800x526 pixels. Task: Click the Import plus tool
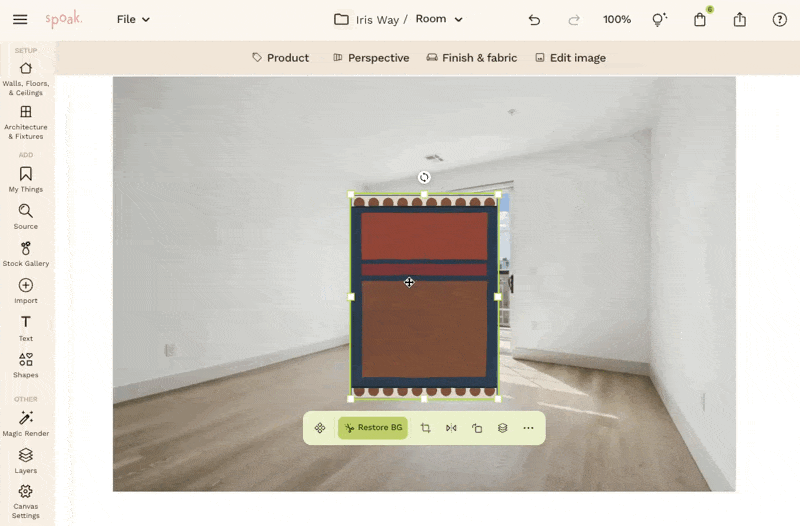click(26, 291)
